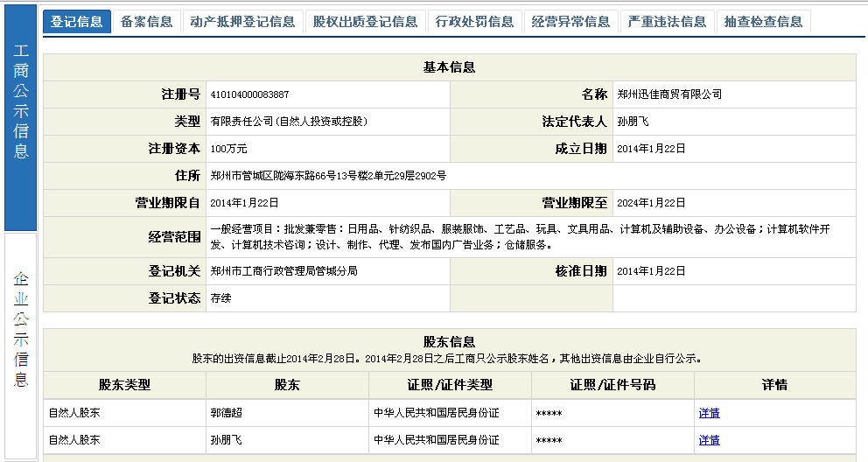Click shareholder name 郭德超
The width and height of the screenshot is (868, 462).
point(227,413)
